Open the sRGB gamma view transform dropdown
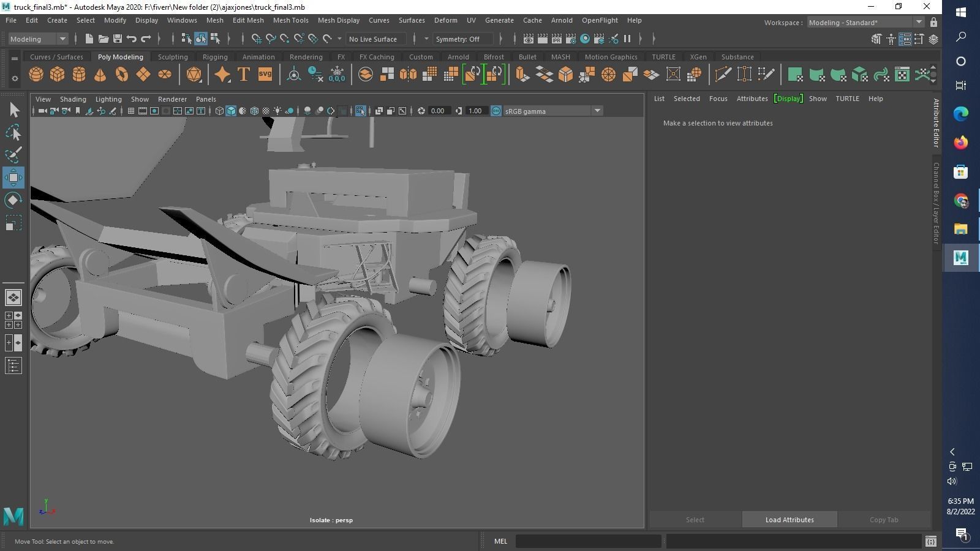The width and height of the screenshot is (980, 551). (x=552, y=111)
